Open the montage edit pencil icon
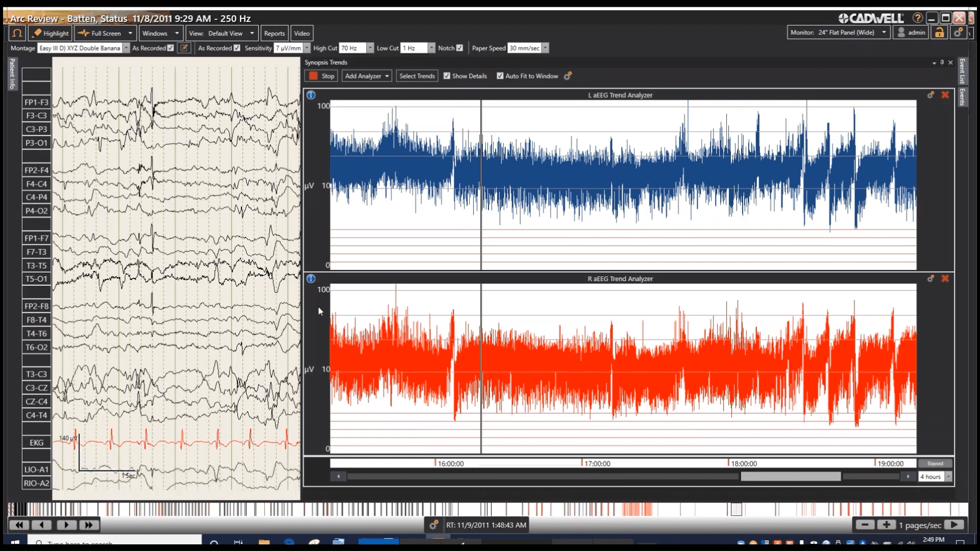 click(185, 47)
